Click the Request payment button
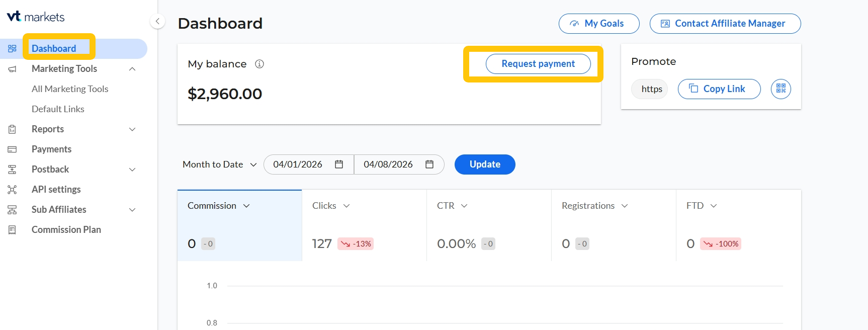The image size is (868, 330). [538, 64]
